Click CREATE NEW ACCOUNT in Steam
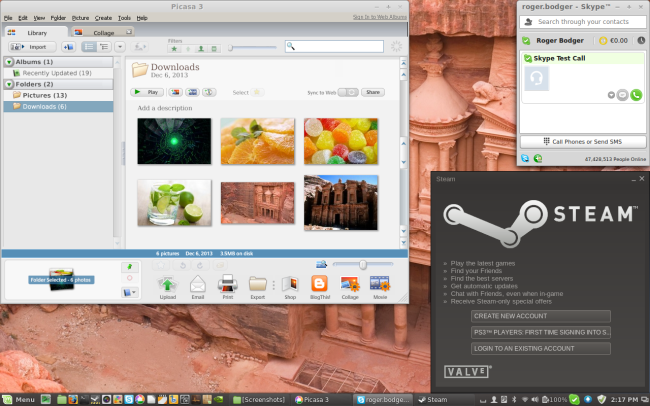This screenshot has width=650, height=406. pos(541,316)
